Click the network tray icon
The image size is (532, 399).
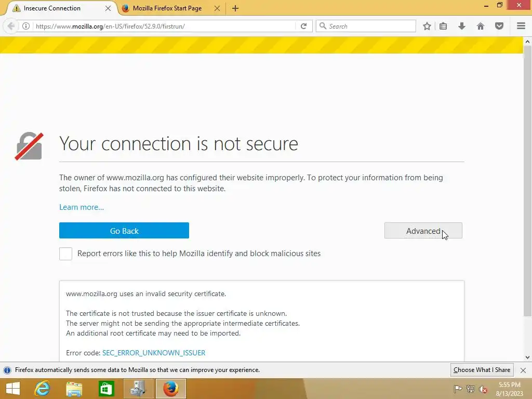tap(471, 389)
